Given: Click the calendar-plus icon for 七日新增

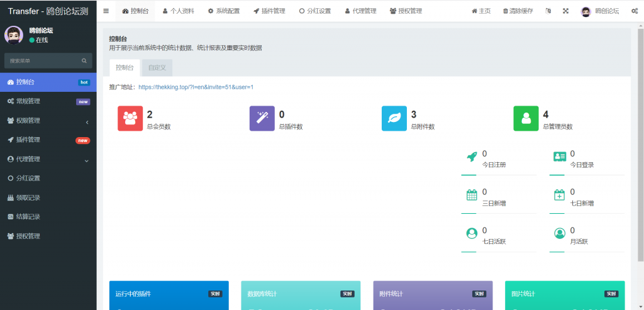Looking at the screenshot, I should [x=559, y=195].
